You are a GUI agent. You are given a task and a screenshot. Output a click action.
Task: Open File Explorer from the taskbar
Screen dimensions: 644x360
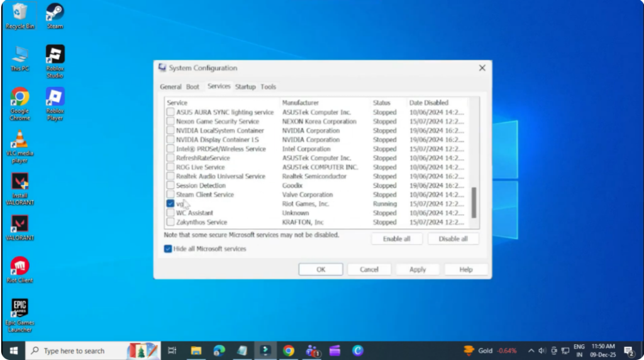point(196,351)
